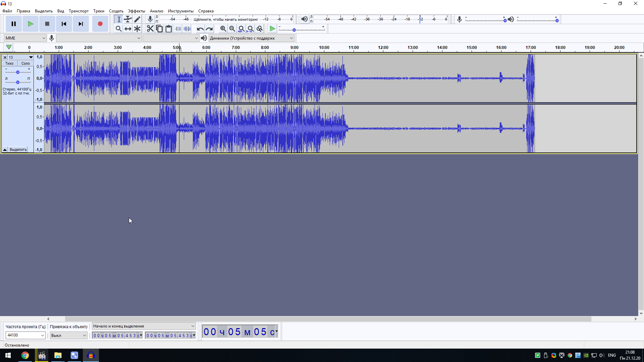Select the Envelope tool
The image size is (644, 362).
(x=128, y=19)
